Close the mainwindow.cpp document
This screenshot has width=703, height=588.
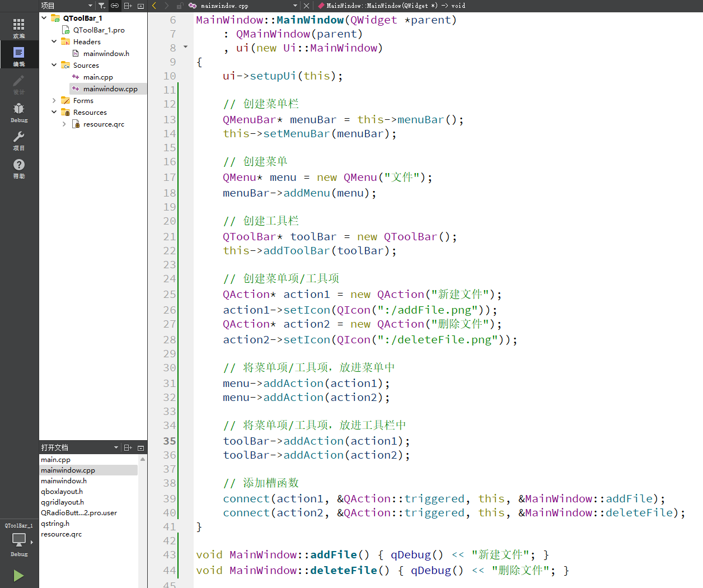coord(306,6)
